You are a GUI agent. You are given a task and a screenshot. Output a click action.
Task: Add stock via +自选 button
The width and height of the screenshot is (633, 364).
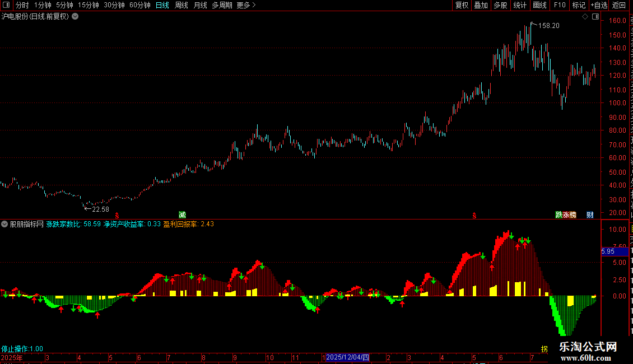tap(599, 5)
